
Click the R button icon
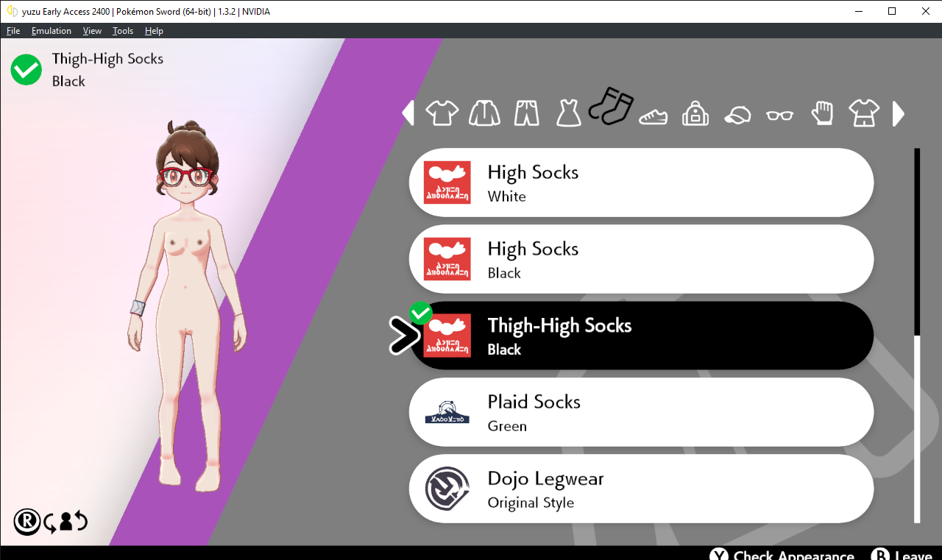click(27, 522)
